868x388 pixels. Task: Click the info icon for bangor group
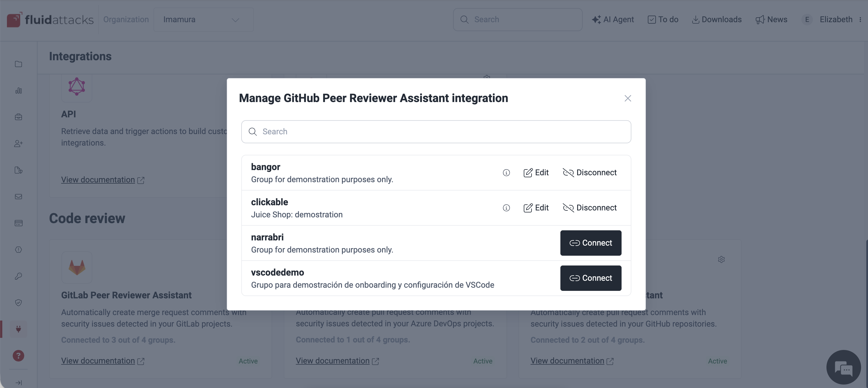pos(506,173)
